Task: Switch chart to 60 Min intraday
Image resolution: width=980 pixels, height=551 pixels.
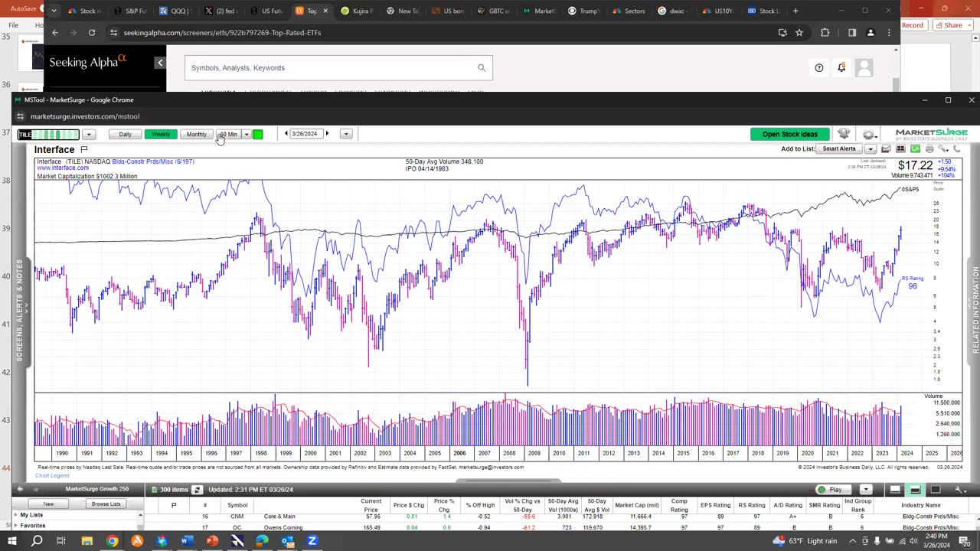Action: pos(229,135)
